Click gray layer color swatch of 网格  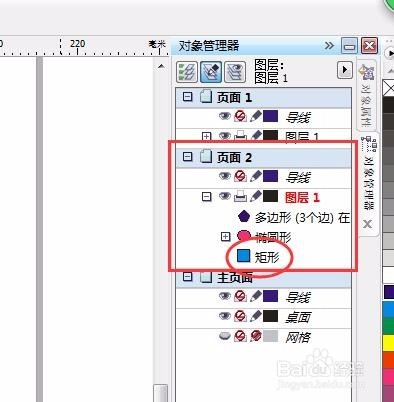tap(270, 336)
